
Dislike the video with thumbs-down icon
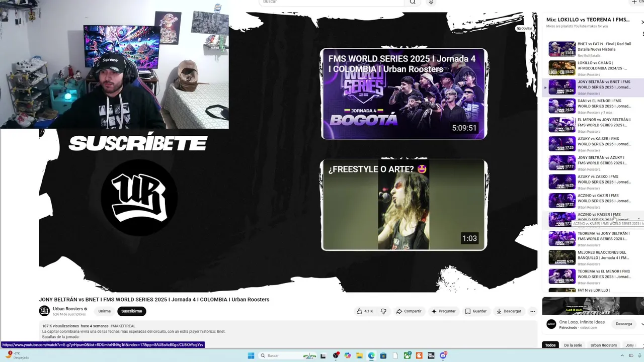(x=383, y=311)
